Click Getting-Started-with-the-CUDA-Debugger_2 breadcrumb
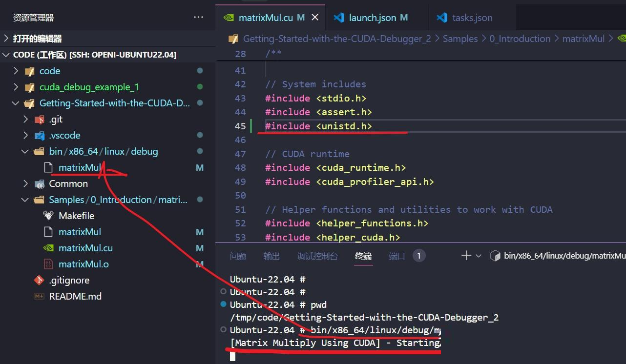 [x=337, y=39]
